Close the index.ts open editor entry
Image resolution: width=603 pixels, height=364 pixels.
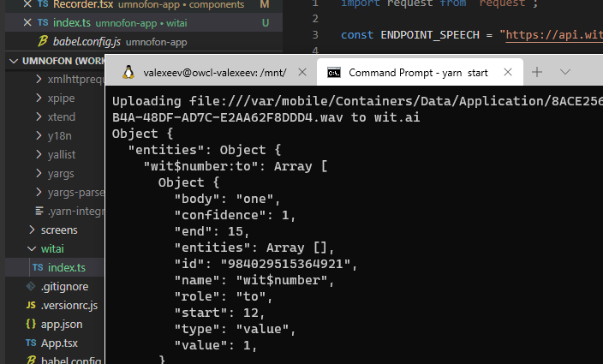(x=27, y=22)
